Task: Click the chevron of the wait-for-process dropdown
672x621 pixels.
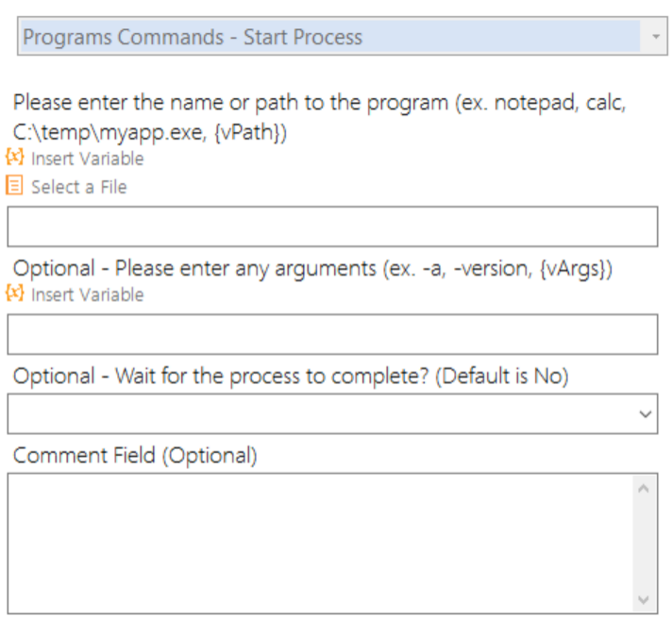Action: coord(645,414)
